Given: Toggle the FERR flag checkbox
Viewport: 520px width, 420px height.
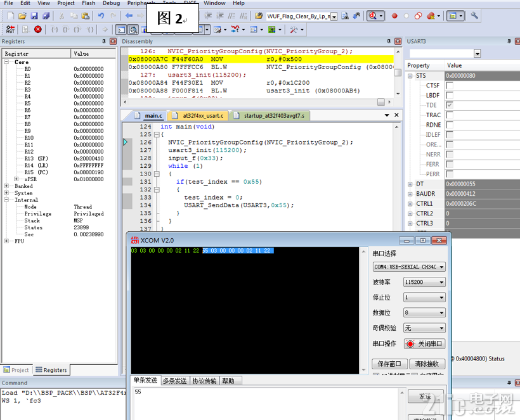Looking at the screenshot, I should (450, 164).
